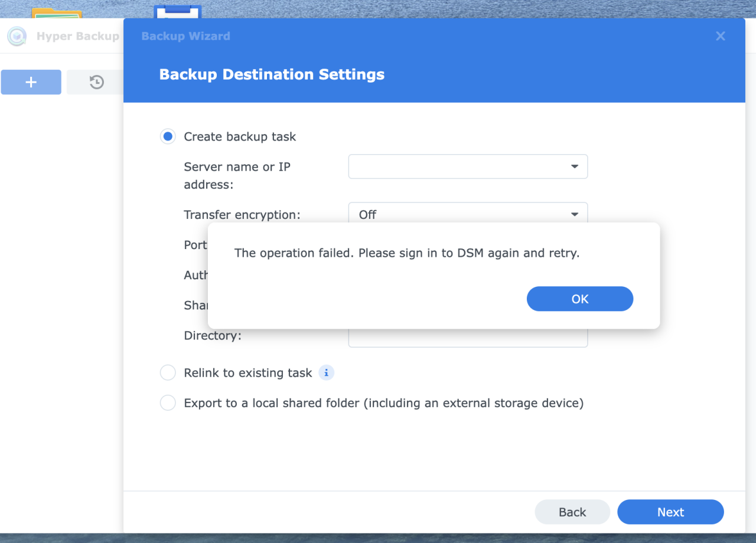Image resolution: width=756 pixels, height=543 pixels.
Task: Click the info icon beside Relink to existing task
Action: [325, 372]
